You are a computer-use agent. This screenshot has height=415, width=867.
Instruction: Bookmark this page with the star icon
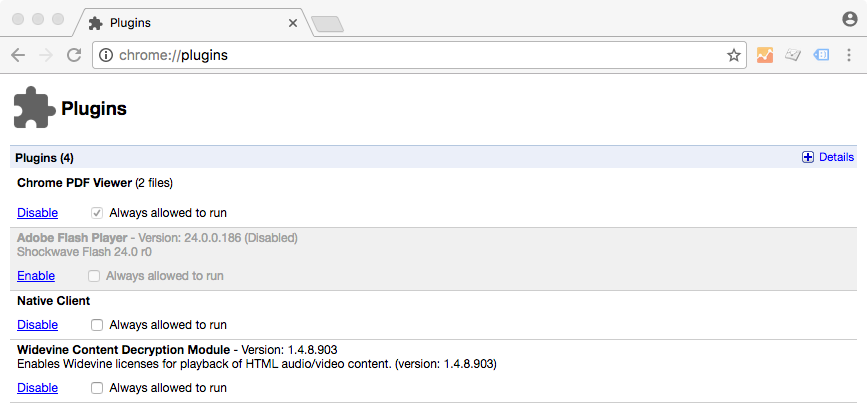click(733, 56)
